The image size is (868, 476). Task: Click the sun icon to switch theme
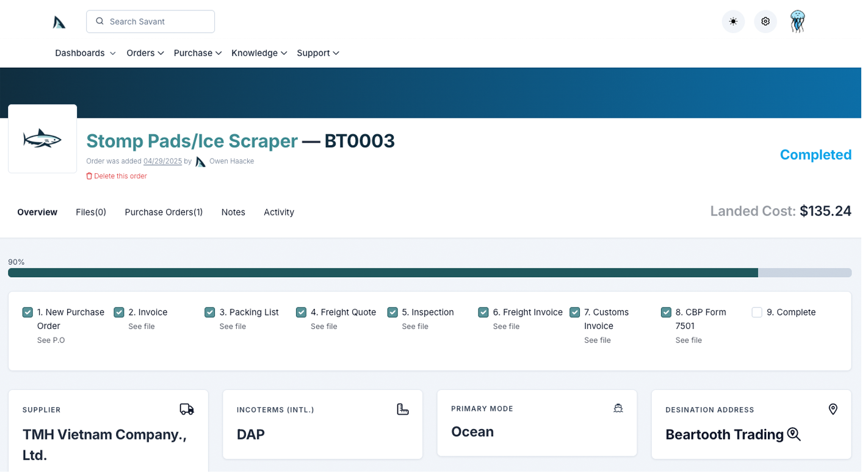(733, 21)
